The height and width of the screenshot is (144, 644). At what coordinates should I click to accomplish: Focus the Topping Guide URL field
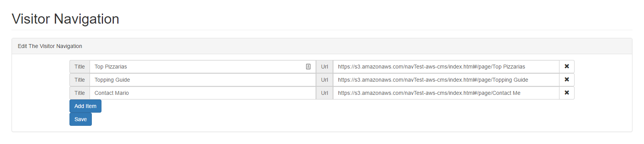click(x=446, y=80)
